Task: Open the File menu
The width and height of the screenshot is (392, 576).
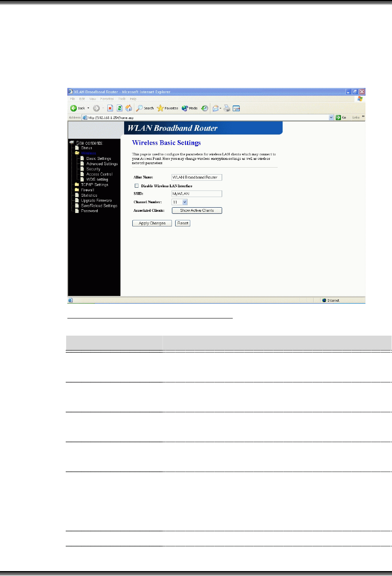Action: point(72,99)
